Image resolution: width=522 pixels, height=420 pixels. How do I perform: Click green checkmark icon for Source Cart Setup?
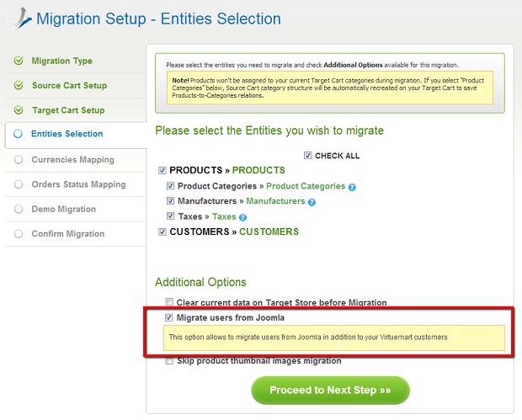coord(19,86)
